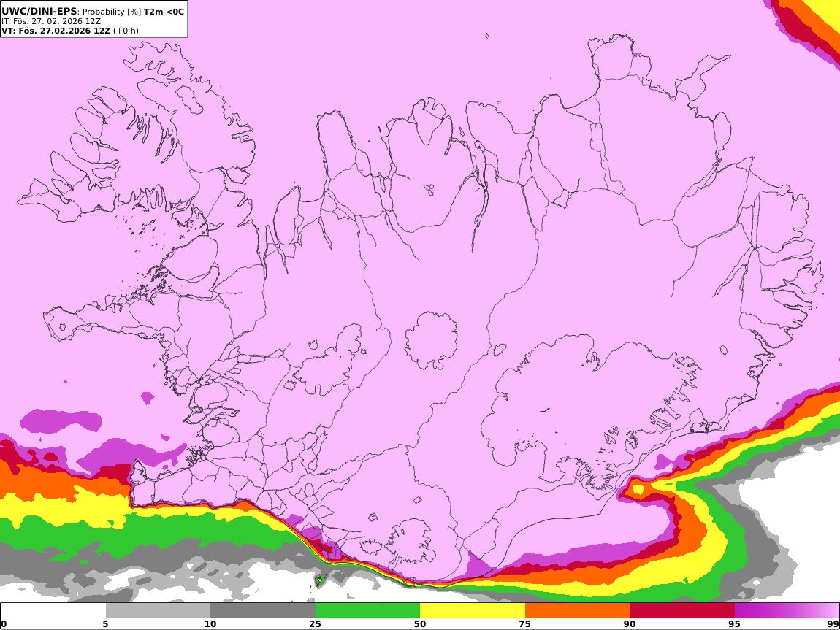Click the '75' colorbar tick label

tap(524, 624)
